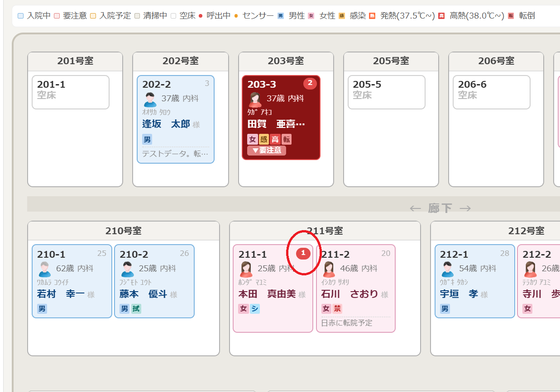Click the 高熱 legend icon

(x=441, y=16)
